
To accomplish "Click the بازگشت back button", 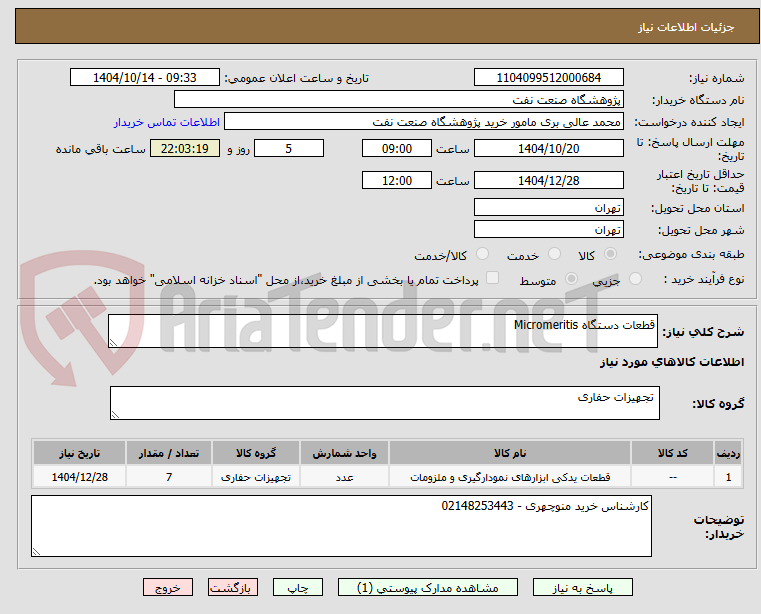I will pyautogui.click(x=232, y=587).
